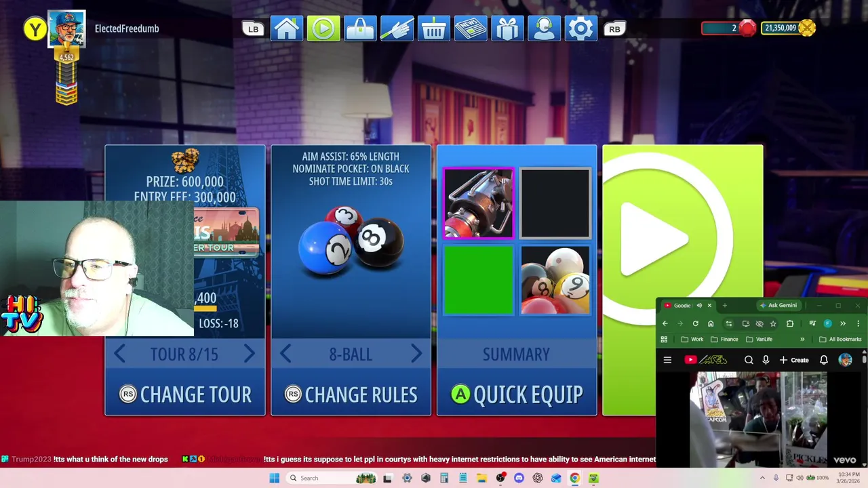The image size is (868, 488).
Task: Open the game settings gear icon
Action: [580, 28]
